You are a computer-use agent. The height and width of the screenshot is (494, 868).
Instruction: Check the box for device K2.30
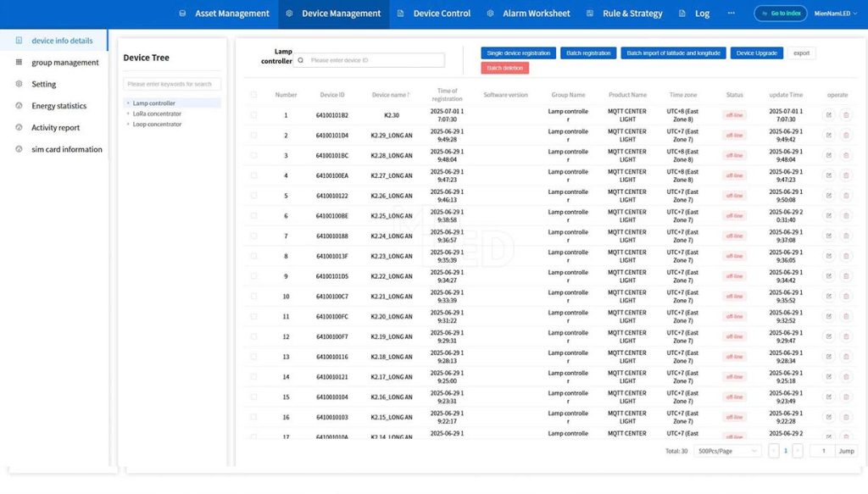(x=253, y=115)
